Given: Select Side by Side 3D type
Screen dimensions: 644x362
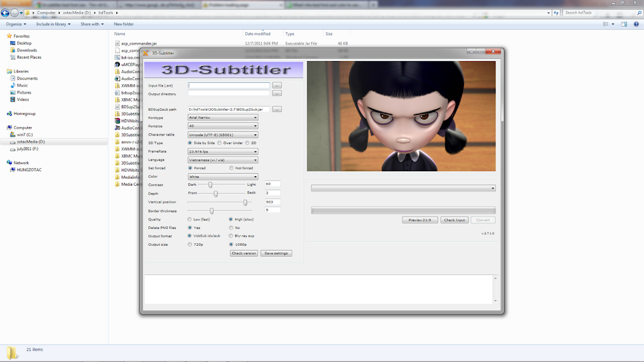Looking at the screenshot, I should pyautogui.click(x=190, y=143).
